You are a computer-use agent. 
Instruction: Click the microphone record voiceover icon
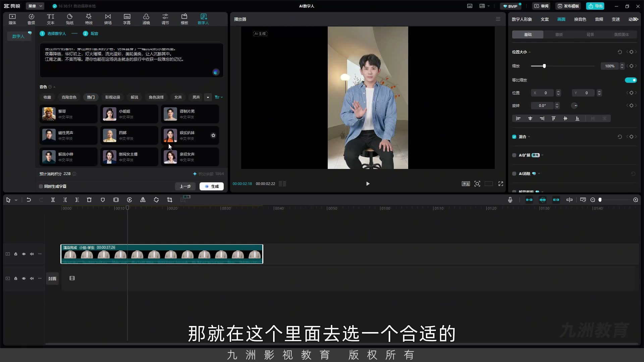click(510, 200)
